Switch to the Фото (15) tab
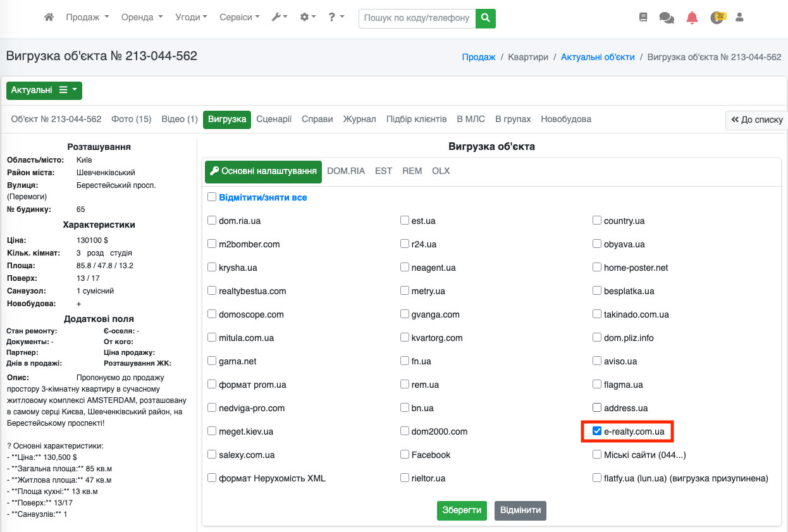Image resolution: width=788 pixels, height=532 pixels. tap(131, 119)
